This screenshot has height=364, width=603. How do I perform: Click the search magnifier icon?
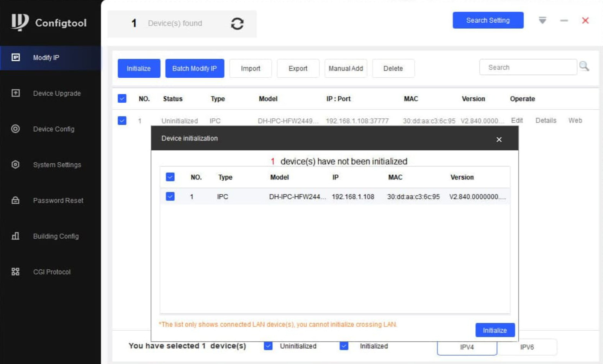pyautogui.click(x=584, y=66)
